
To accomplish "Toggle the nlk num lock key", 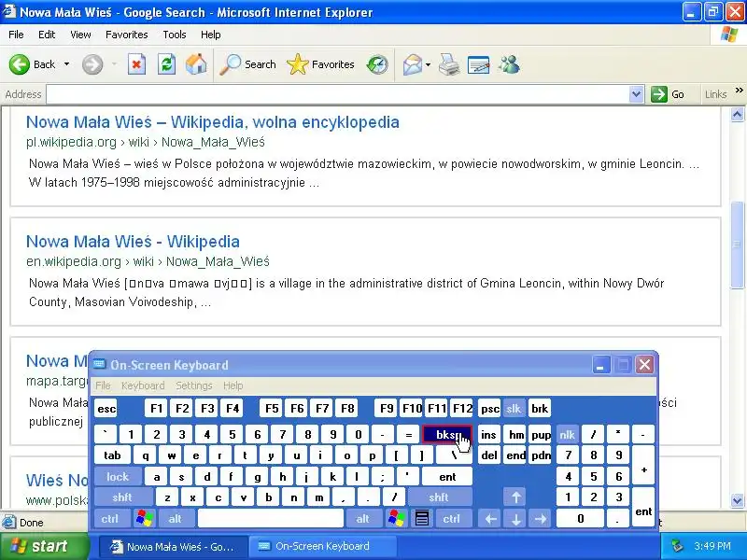I will pos(568,434).
